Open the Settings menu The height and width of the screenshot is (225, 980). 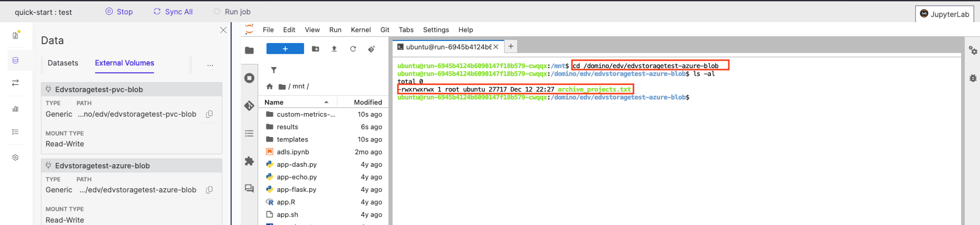[436, 30]
